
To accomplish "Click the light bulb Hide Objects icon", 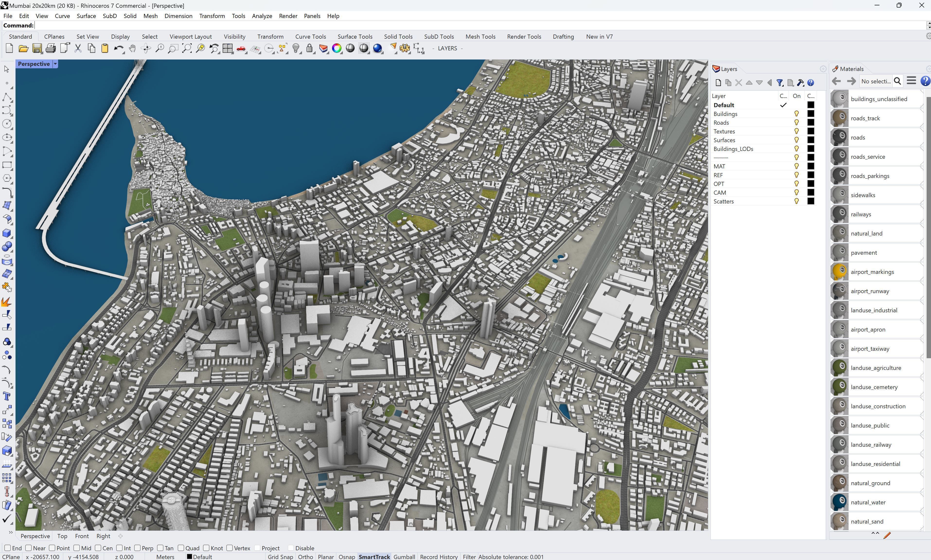I will point(296,48).
